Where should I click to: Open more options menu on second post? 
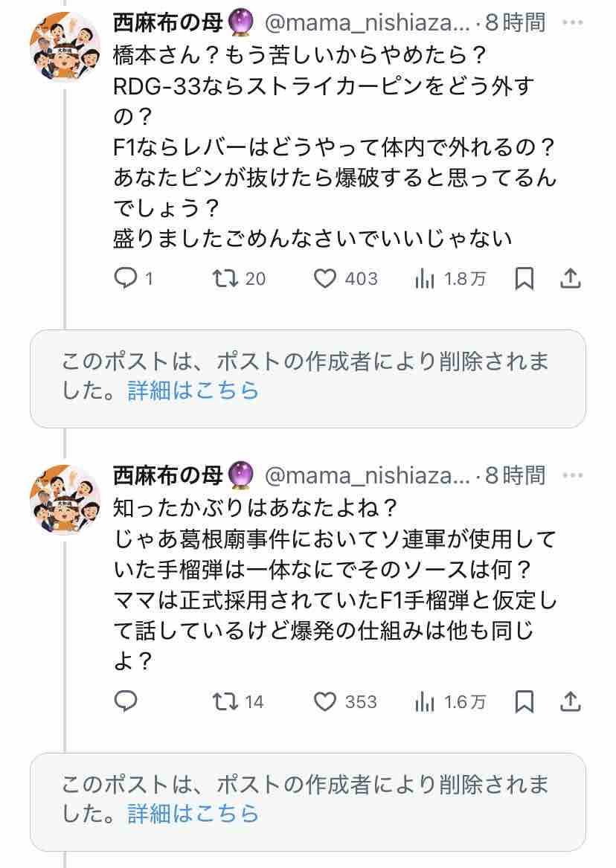pyautogui.click(x=572, y=475)
